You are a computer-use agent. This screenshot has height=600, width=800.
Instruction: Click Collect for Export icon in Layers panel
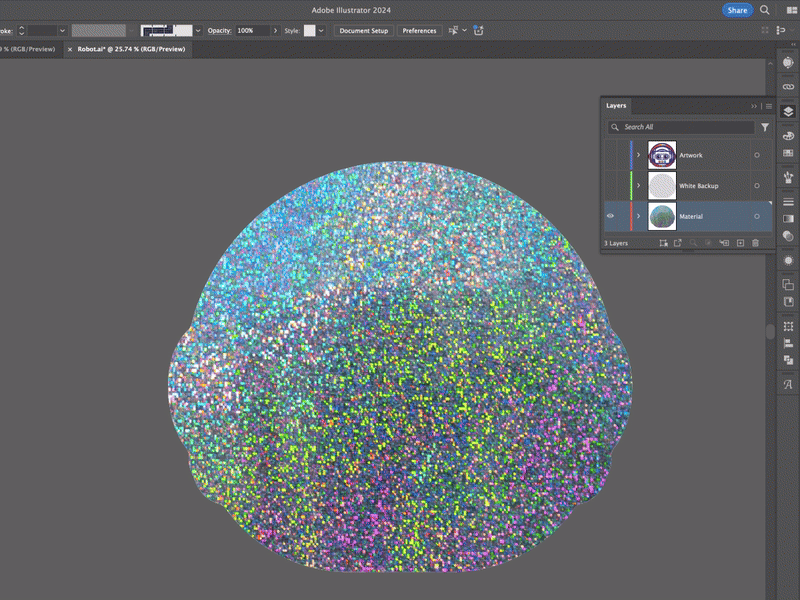[x=678, y=243]
